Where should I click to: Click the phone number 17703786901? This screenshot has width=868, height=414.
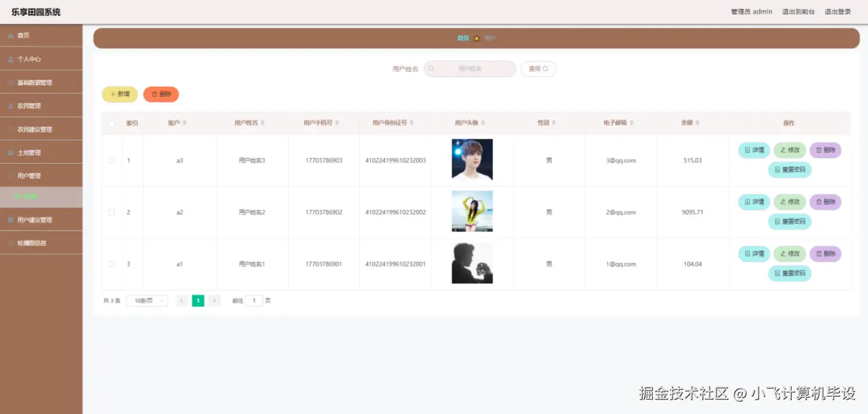pos(324,264)
